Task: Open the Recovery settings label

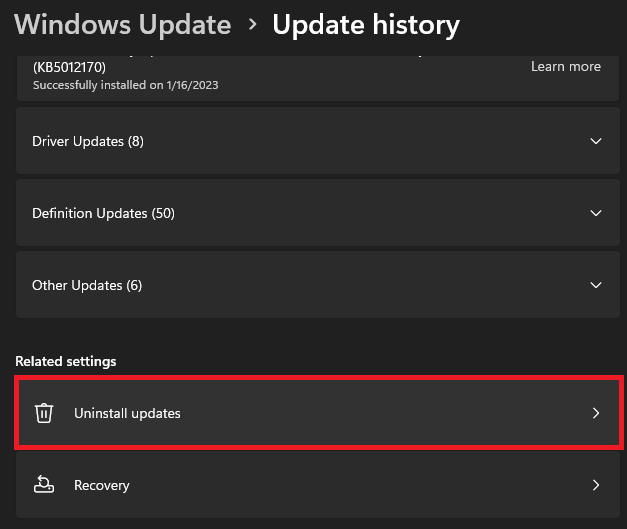Action: tap(101, 485)
